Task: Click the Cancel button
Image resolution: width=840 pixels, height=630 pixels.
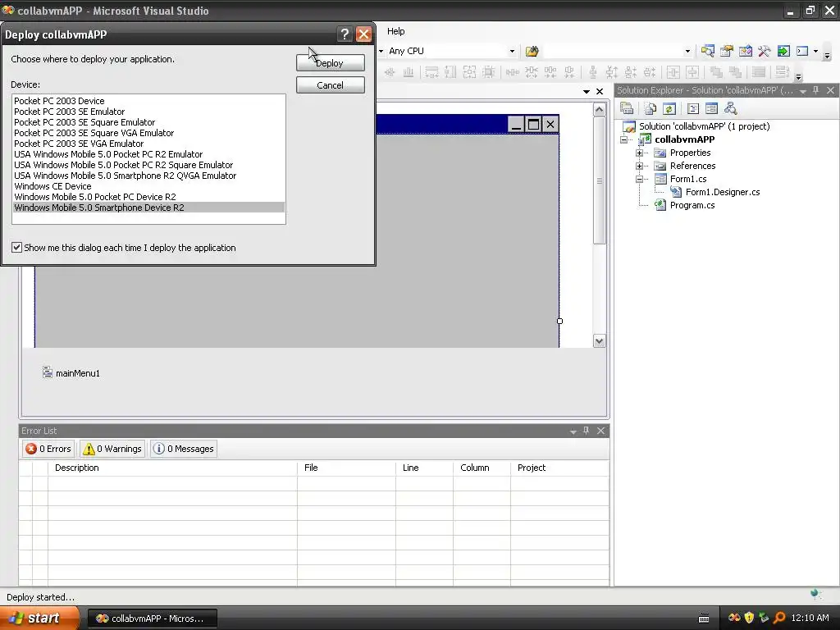Action: click(x=330, y=85)
